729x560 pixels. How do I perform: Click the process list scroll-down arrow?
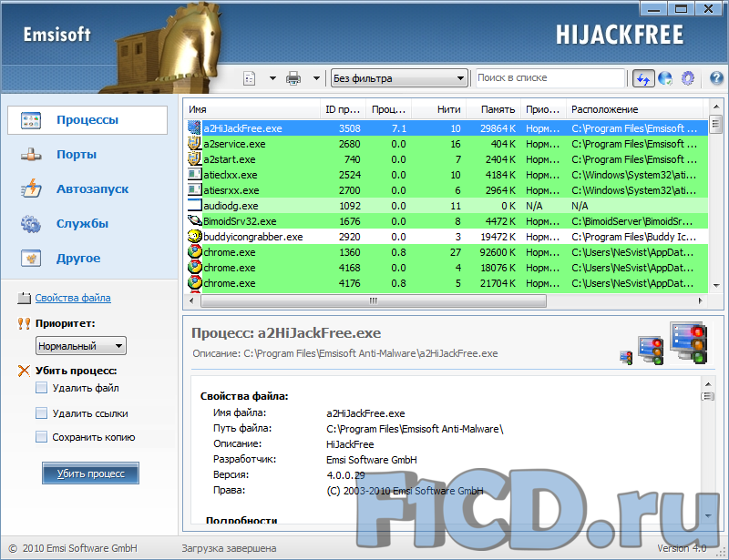pos(716,285)
